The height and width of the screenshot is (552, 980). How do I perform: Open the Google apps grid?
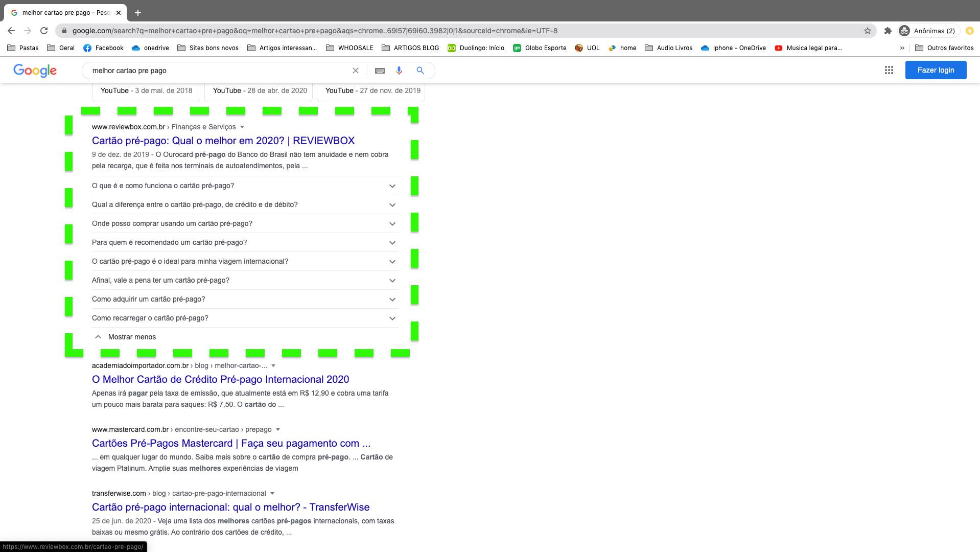coord(889,70)
